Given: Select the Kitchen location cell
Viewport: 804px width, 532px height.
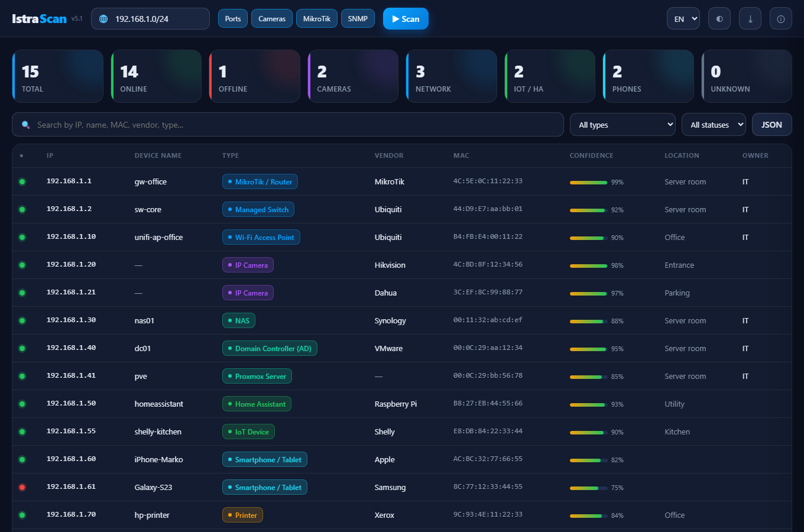Looking at the screenshot, I should point(677,432).
